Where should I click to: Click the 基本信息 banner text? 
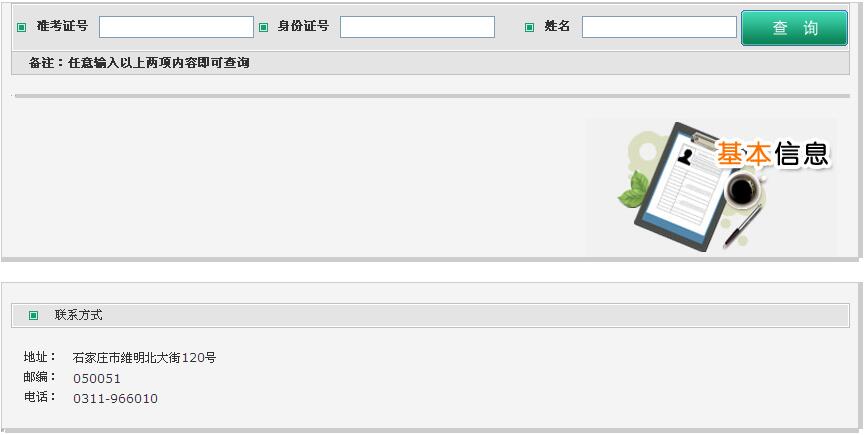click(773, 153)
